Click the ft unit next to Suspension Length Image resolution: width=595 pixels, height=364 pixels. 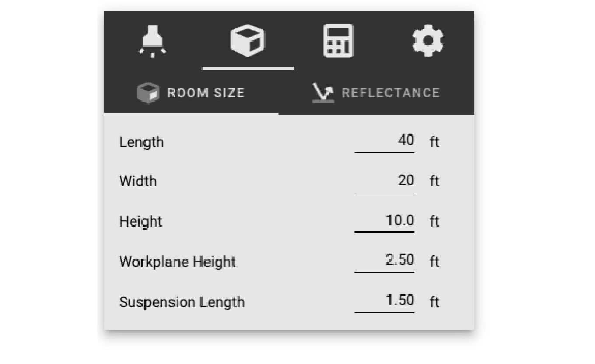click(x=434, y=302)
